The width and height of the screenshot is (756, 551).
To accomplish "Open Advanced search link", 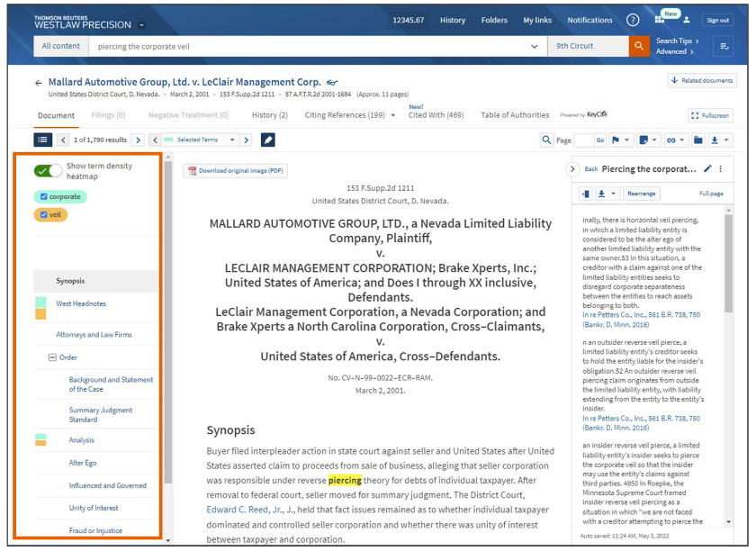I will pos(674,51).
